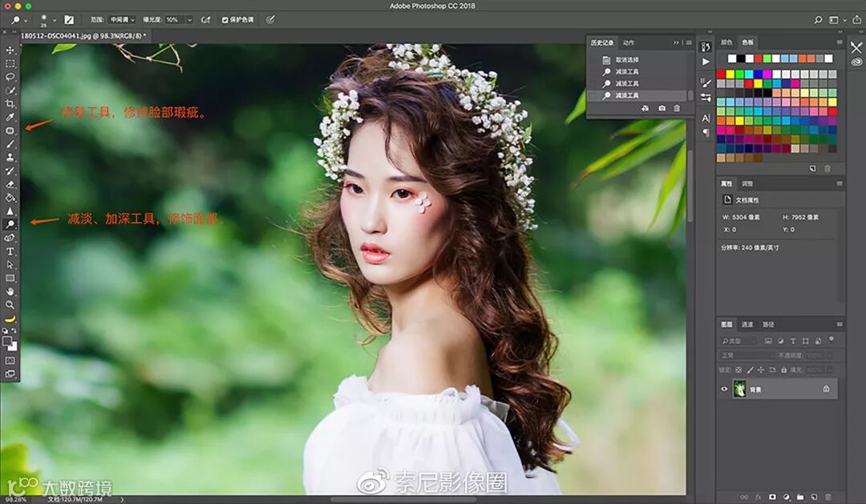Click the pressure for size icon
This screenshot has height=504, width=866.
[x=270, y=20]
